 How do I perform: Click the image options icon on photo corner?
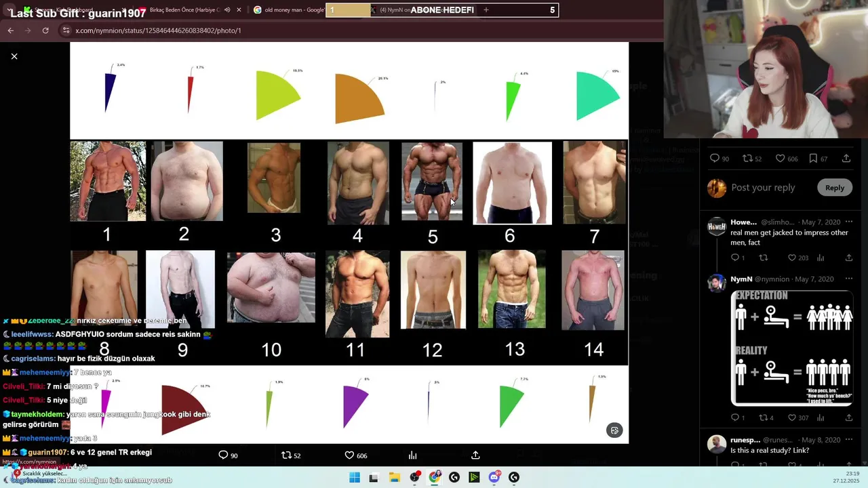(x=614, y=430)
